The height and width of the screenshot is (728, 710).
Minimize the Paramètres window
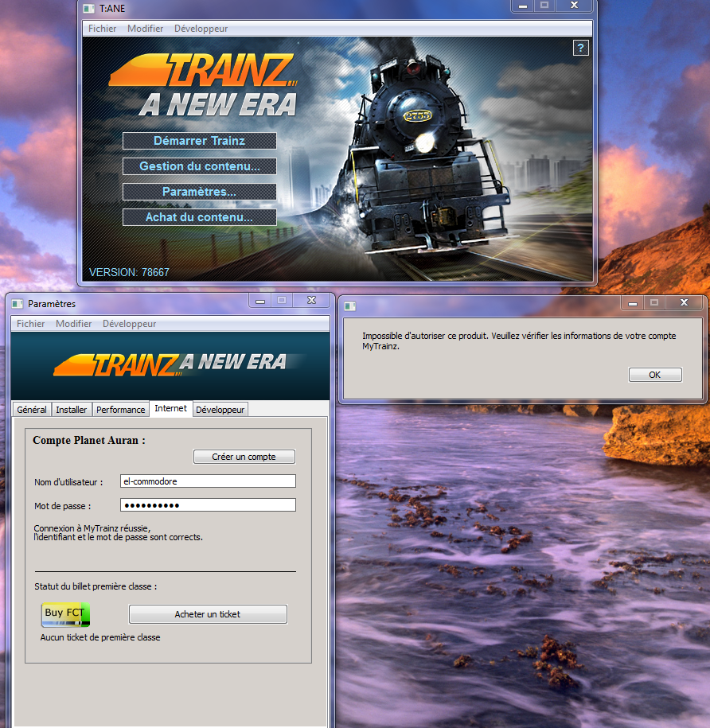click(260, 301)
